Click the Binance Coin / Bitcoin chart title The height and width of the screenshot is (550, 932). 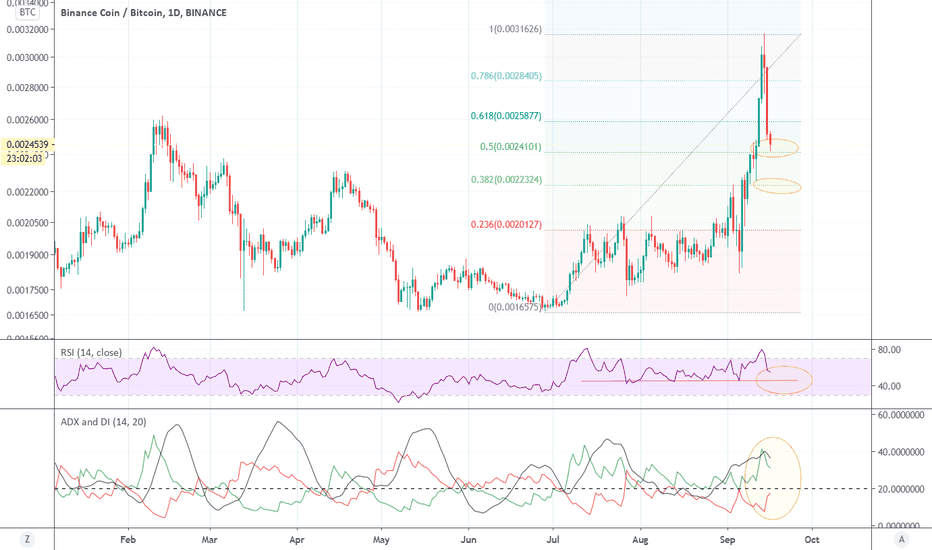click(x=143, y=12)
